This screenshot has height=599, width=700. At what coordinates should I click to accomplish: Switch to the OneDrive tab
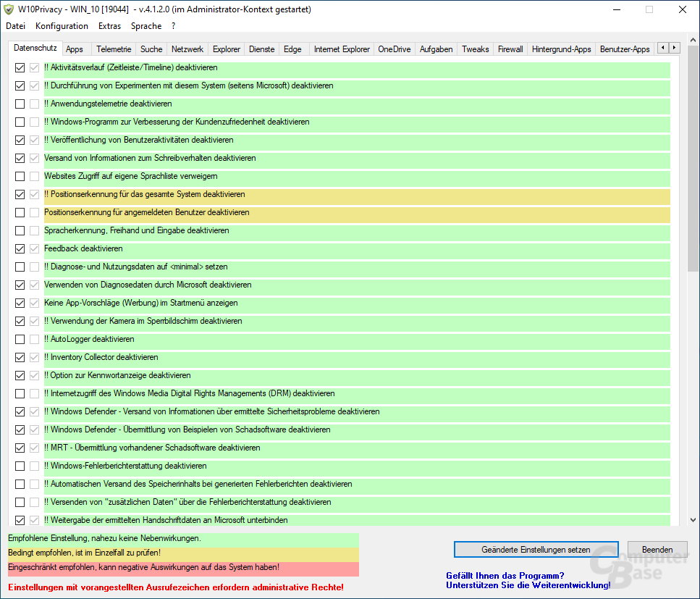click(395, 49)
